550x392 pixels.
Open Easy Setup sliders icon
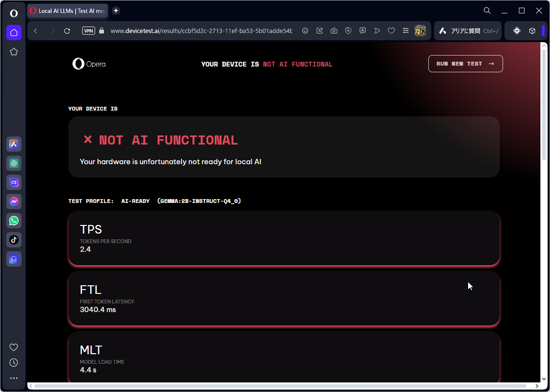click(x=405, y=31)
